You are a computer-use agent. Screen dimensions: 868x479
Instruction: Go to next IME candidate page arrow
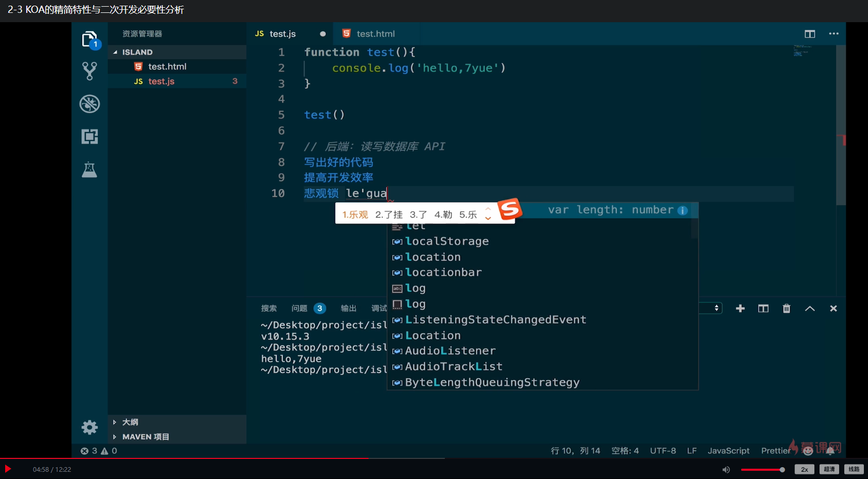488,218
